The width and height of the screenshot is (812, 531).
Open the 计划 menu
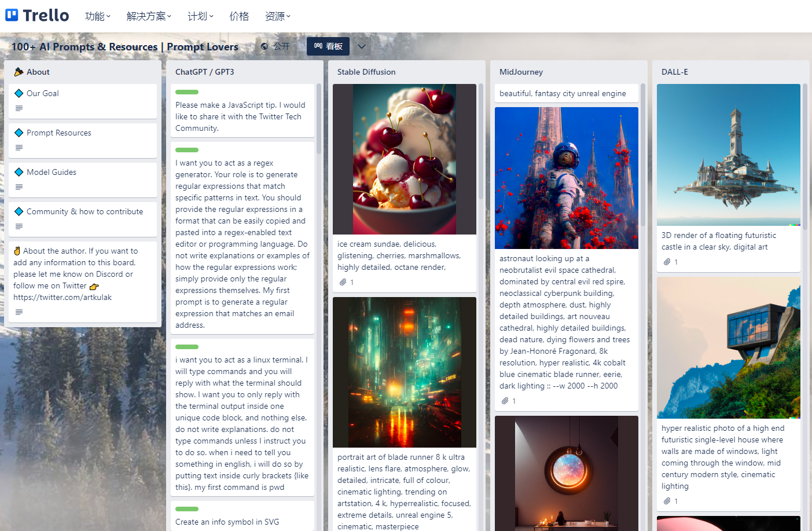(x=200, y=16)
